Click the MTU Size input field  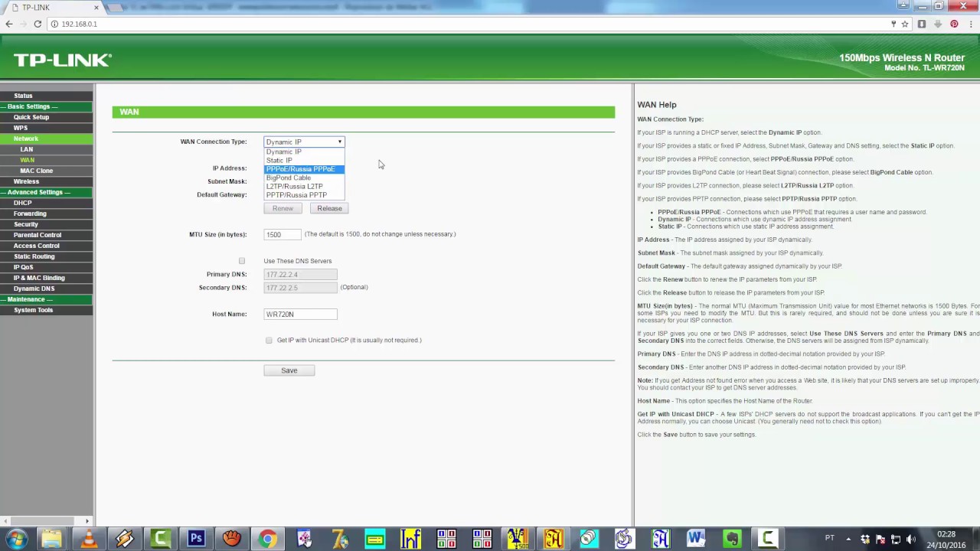(282, 234)
